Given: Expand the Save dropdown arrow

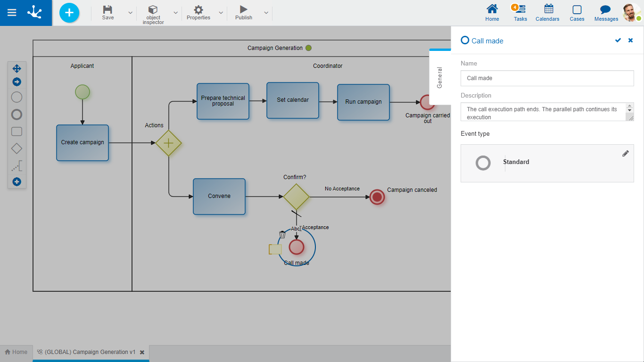Looking at the screenshot, I should (x=130, y=13).
